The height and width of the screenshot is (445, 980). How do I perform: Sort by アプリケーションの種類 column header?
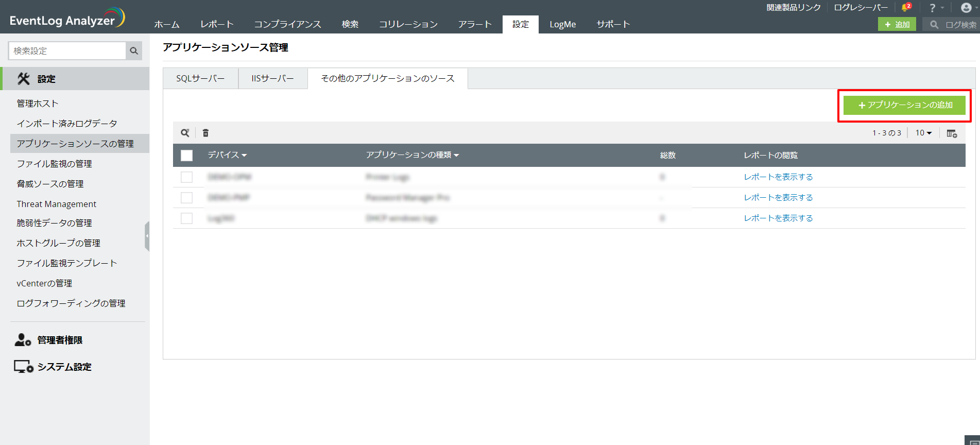[412, 155]
